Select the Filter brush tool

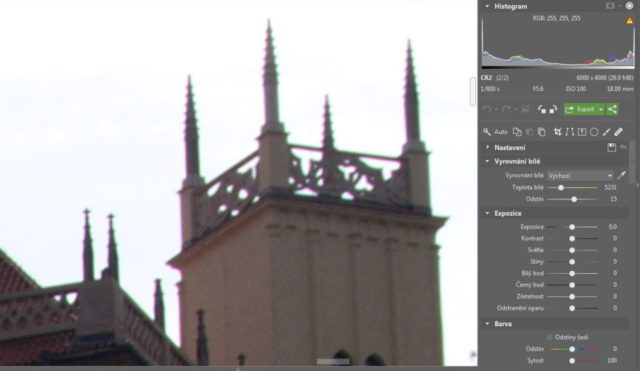607,132
